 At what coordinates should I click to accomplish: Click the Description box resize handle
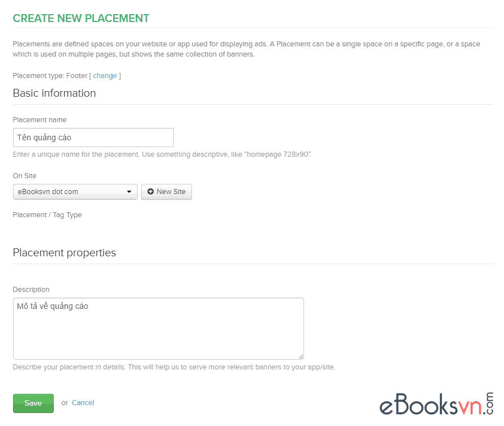[x=301, y=356]
